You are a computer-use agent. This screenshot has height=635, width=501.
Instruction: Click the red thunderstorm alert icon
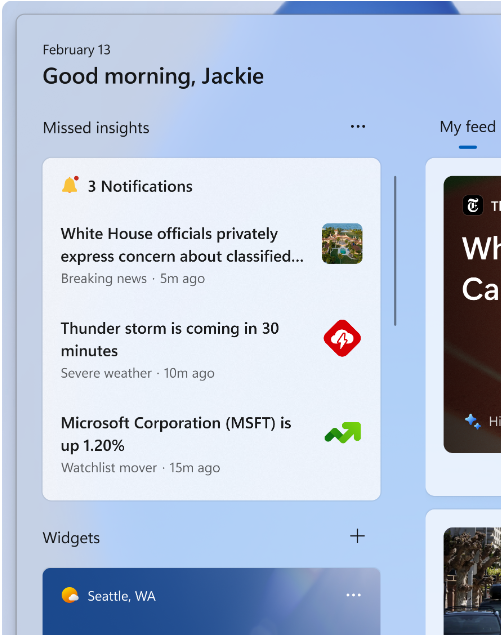coord(342,338)
